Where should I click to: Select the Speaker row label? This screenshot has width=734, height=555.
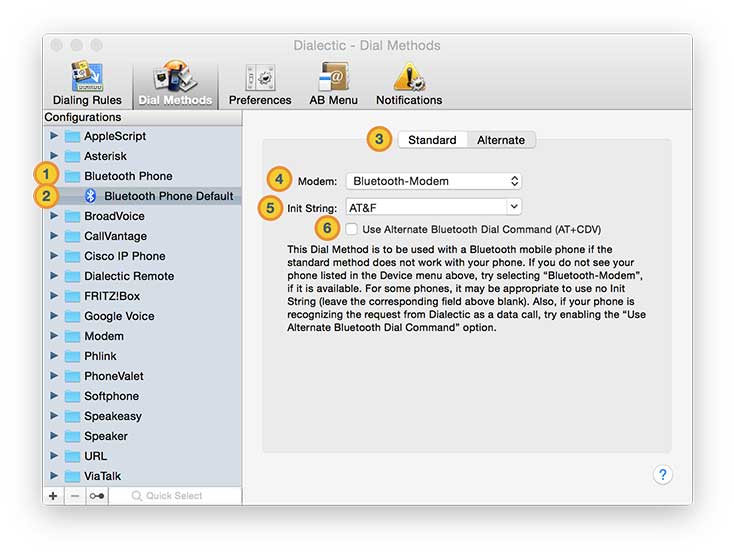coord(106,437)
